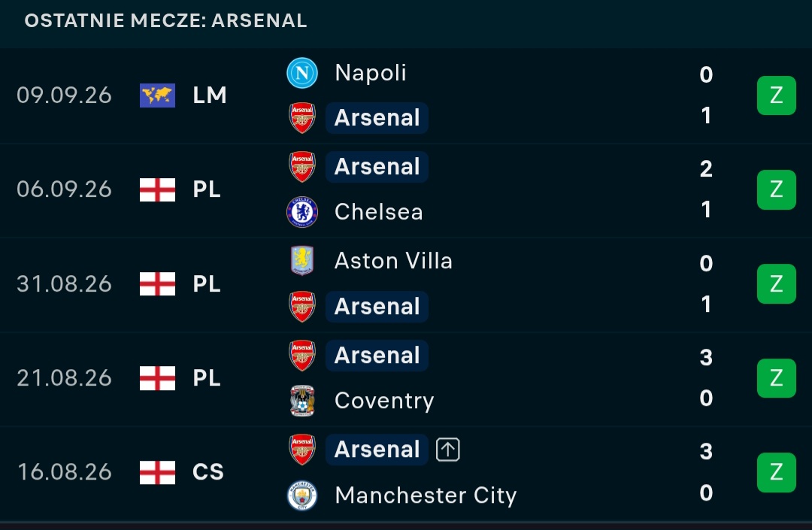
Task: Click the Manchester City club crest
Action: (302, 495)
